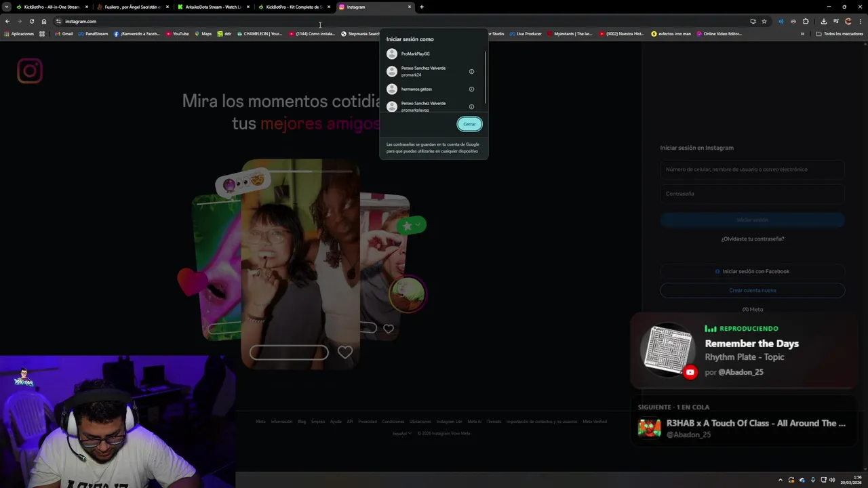Screen dimensions: 868x488
Task: Close the Instagram browser tab
Action: click(410, 7)
